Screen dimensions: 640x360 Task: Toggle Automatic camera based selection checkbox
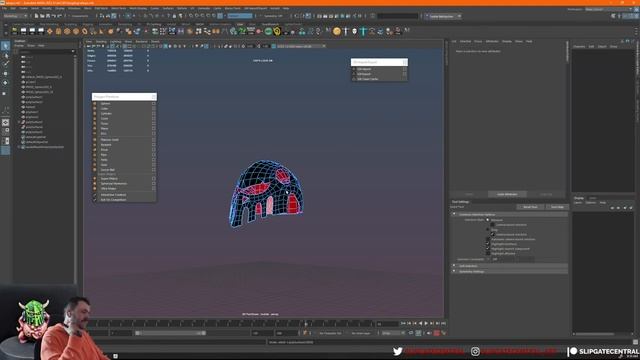(488, 239)
